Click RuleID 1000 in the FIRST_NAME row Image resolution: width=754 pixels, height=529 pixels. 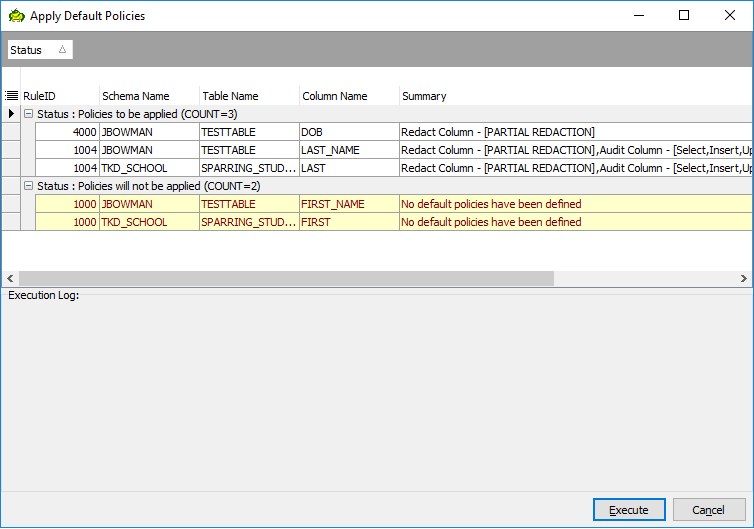coord(67,204)
